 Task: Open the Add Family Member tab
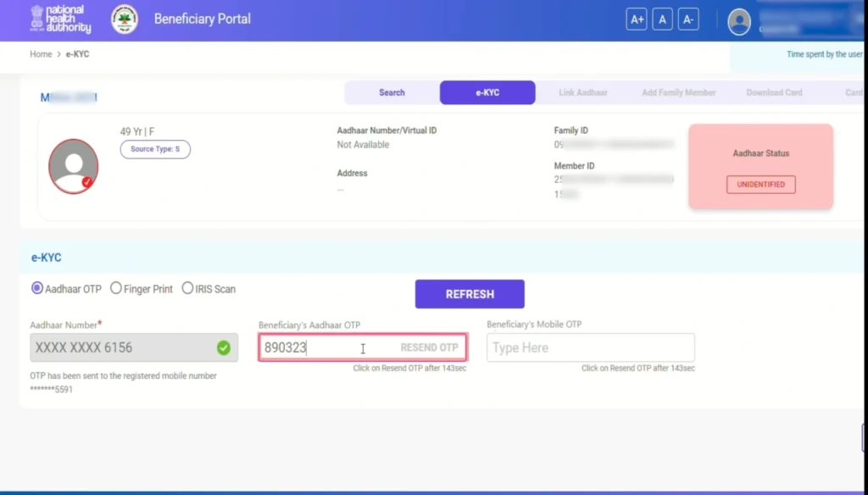click(x=678, y=92)
